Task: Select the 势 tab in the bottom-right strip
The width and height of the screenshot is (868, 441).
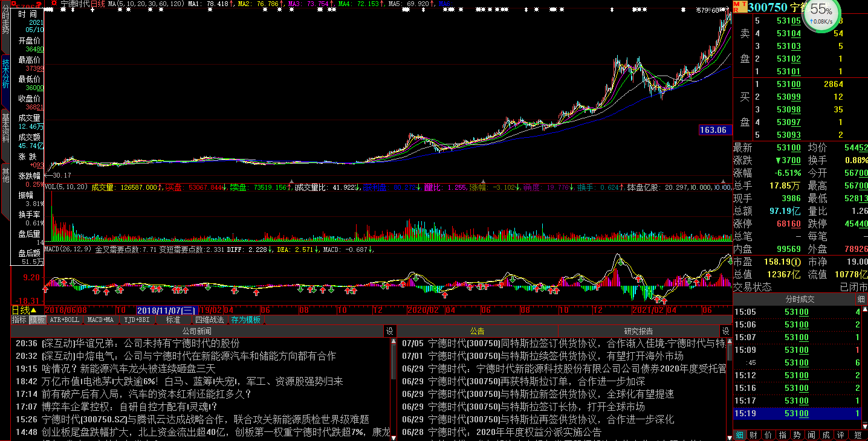Action: pos(797,435)
